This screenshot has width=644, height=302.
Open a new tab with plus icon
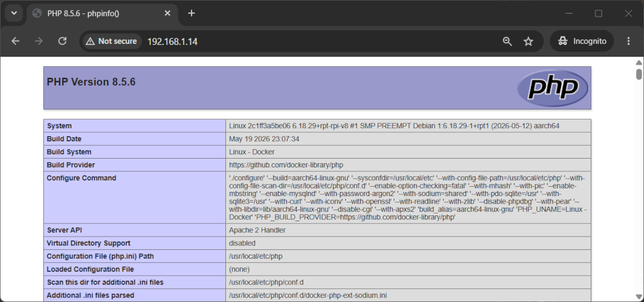[x=191, y=13]
